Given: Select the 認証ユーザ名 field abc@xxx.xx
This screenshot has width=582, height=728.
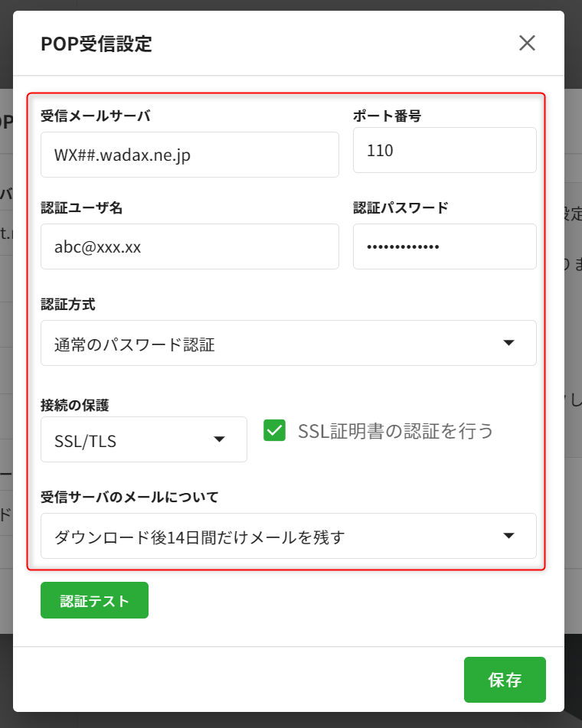Looking at the screenshot, I should (190, 246).
